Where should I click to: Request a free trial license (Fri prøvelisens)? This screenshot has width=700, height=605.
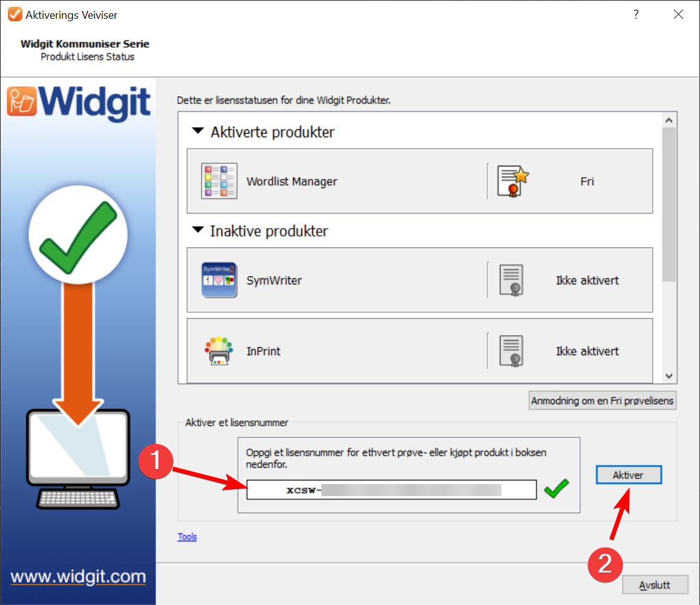[x=602, y=401]
